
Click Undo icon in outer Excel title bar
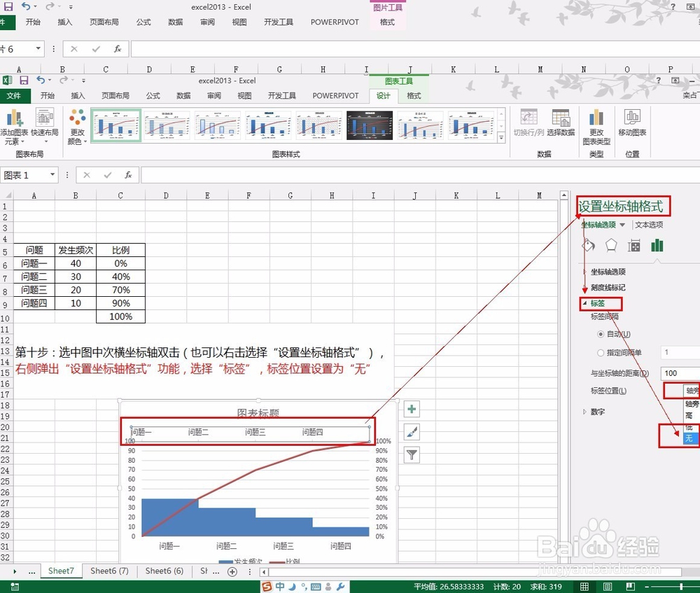point(27,6)
